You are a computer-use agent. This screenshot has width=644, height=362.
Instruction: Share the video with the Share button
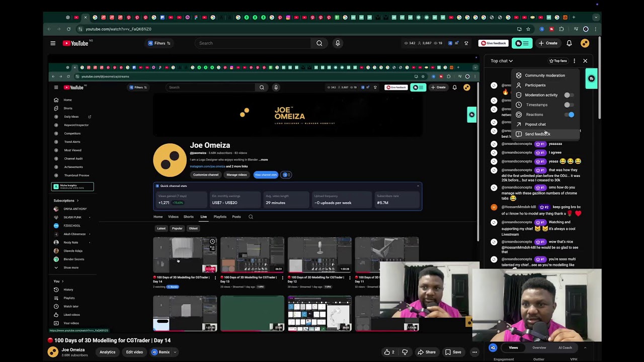click(x=427, y=352)
